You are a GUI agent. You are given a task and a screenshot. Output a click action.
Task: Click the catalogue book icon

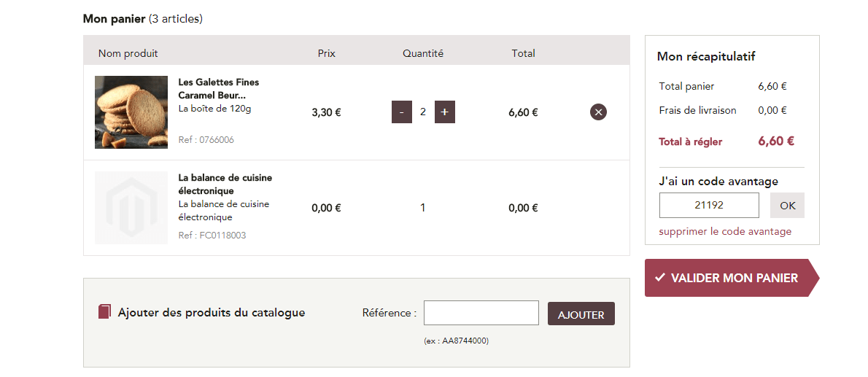[x=104, y=312]
